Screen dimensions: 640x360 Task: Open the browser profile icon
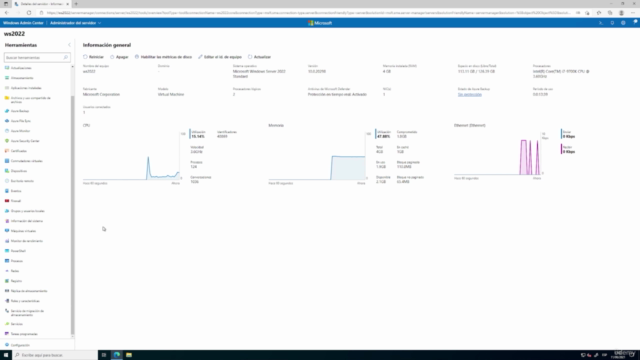point(621,13)
